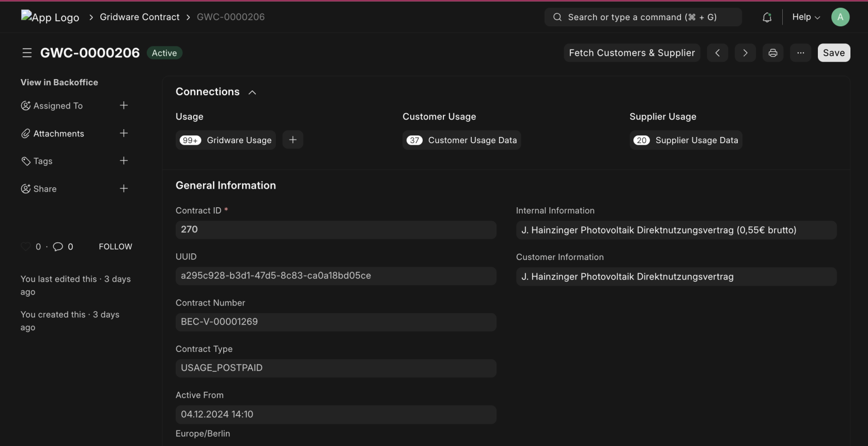Open Supplier Usage Data connection
The width and height of the screenshot is (868, 446).
tap(686, 140)
